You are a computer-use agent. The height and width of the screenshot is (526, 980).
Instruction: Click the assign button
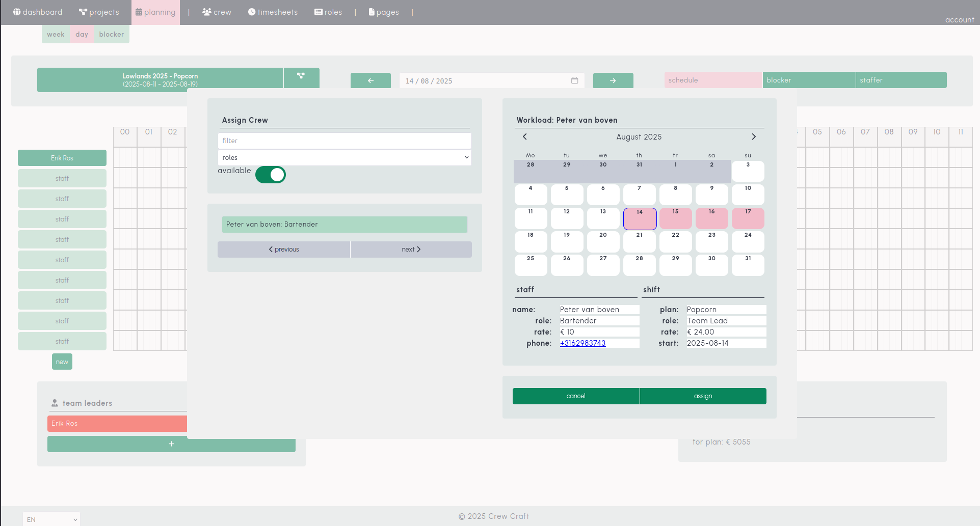pos(703,396)
